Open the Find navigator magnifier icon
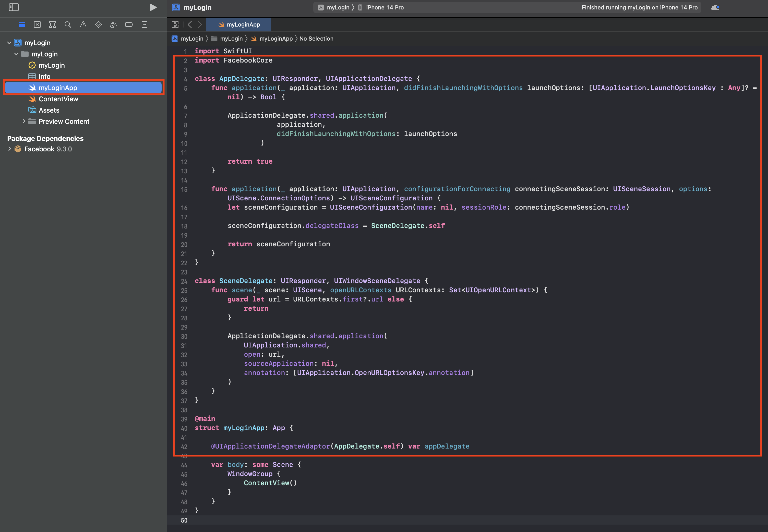Viewport: 768px width, 532px height. pyautogui.click(x=68, y=24)
